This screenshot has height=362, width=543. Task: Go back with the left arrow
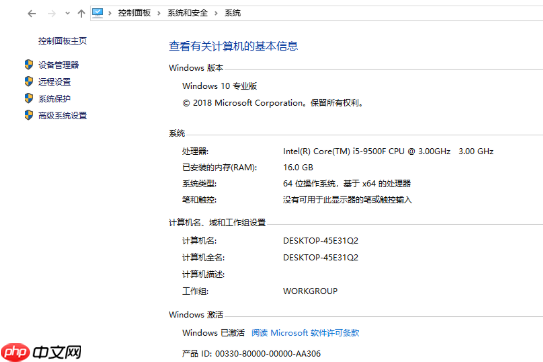point(32,14)
